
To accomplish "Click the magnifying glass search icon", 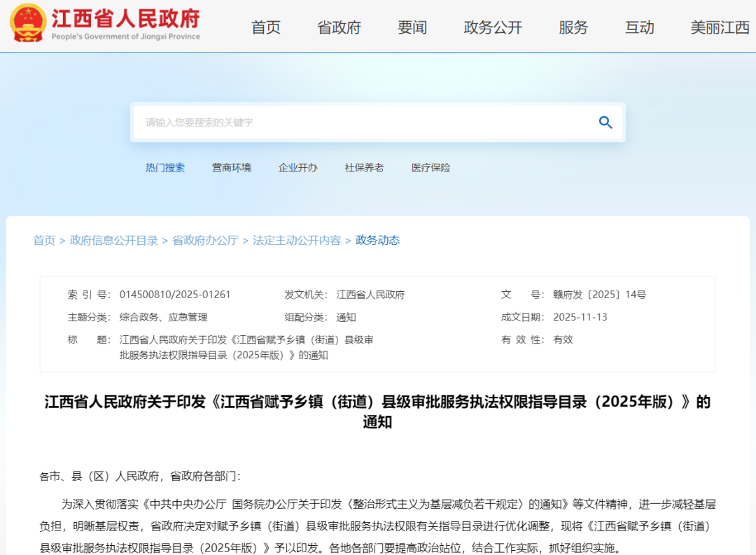I will click(x=605, y=122).
